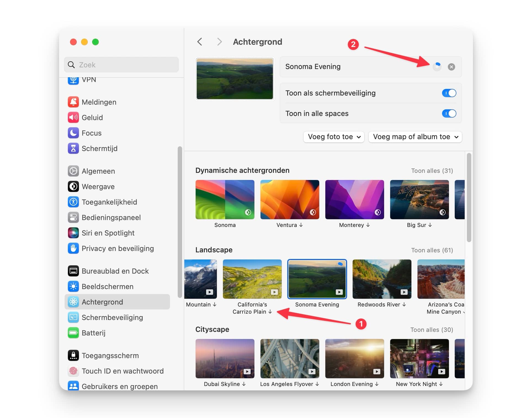The width and height of the screenshot is (532, 418).
Task: Click the magnifier icon in the search field
Action: 71,65
